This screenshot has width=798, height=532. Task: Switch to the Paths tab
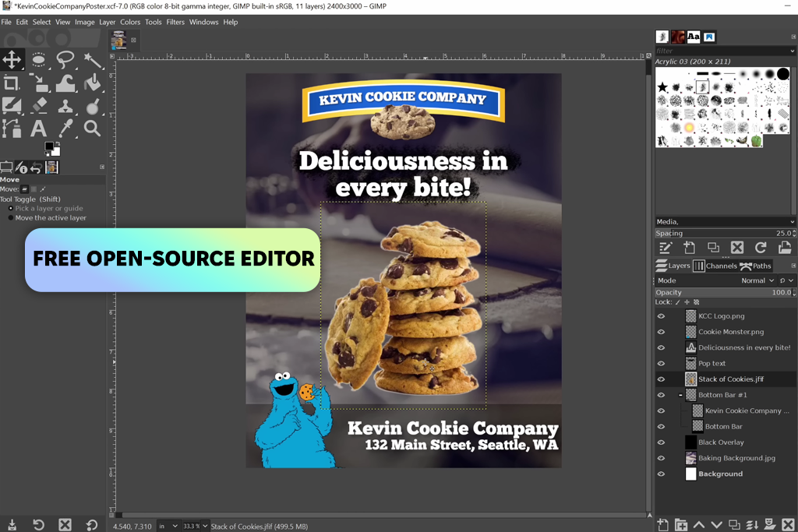coord(756,266)
